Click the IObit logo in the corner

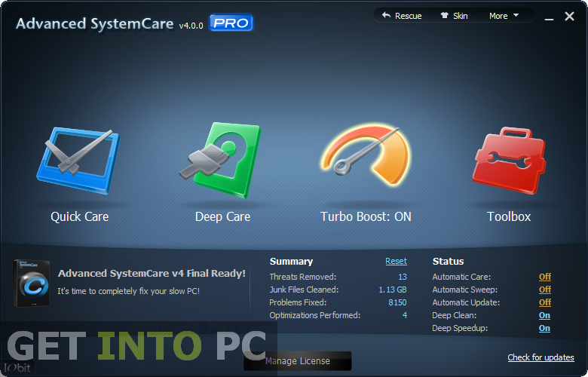click(17, 368)
